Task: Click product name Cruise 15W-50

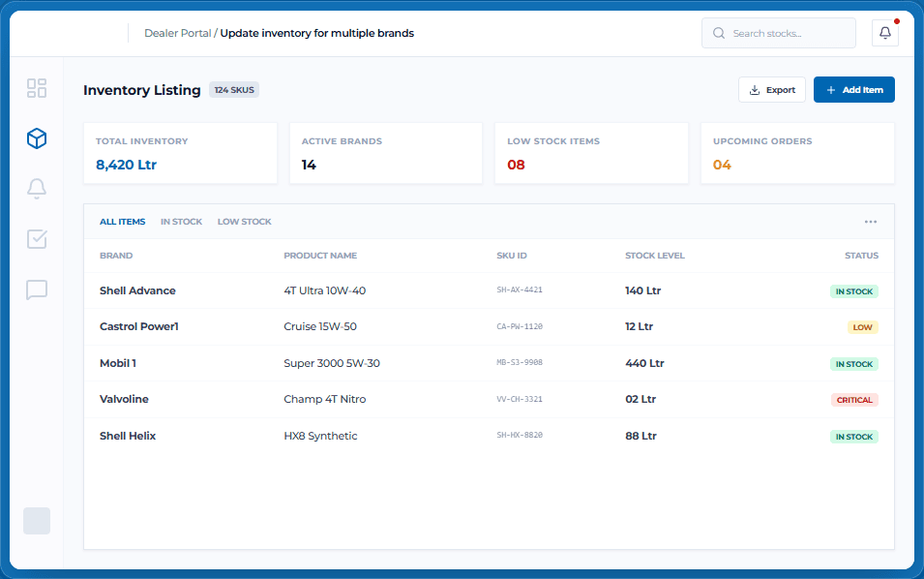Action: pos(320,326)
